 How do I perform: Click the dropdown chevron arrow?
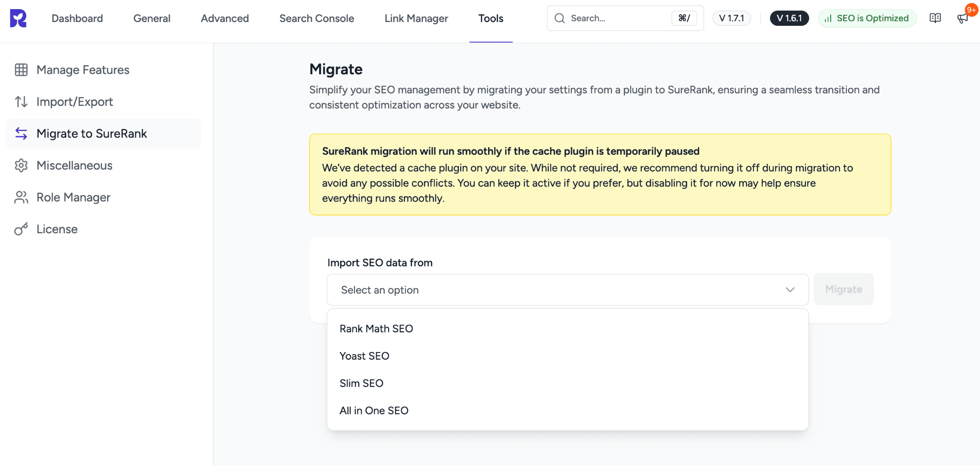coord(790,290)
